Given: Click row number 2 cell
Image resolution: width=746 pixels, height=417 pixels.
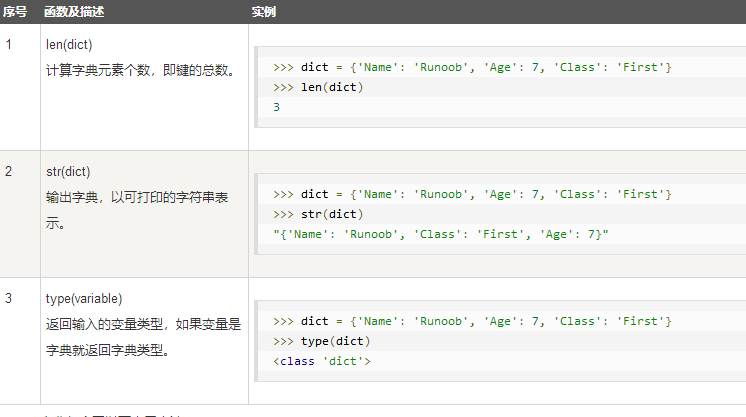Looking at the screenshot, I should click(9, 172).
